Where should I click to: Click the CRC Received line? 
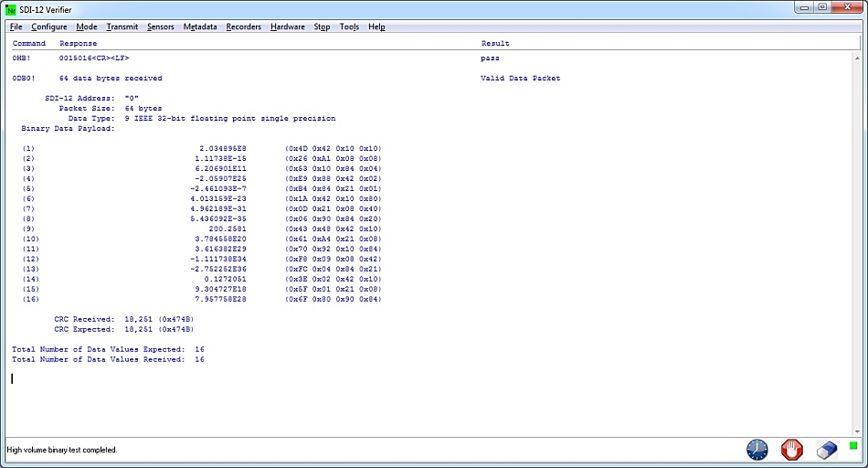(x=124, y=319)
